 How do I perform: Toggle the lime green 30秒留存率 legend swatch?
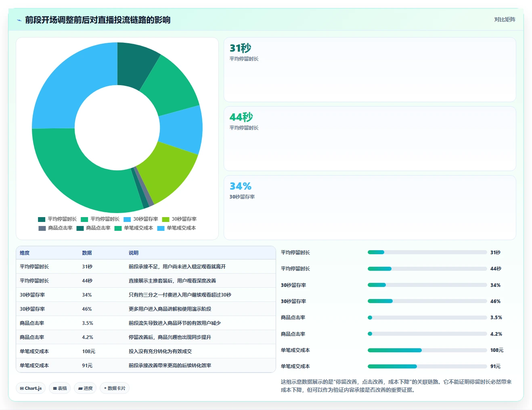[165, 219]
